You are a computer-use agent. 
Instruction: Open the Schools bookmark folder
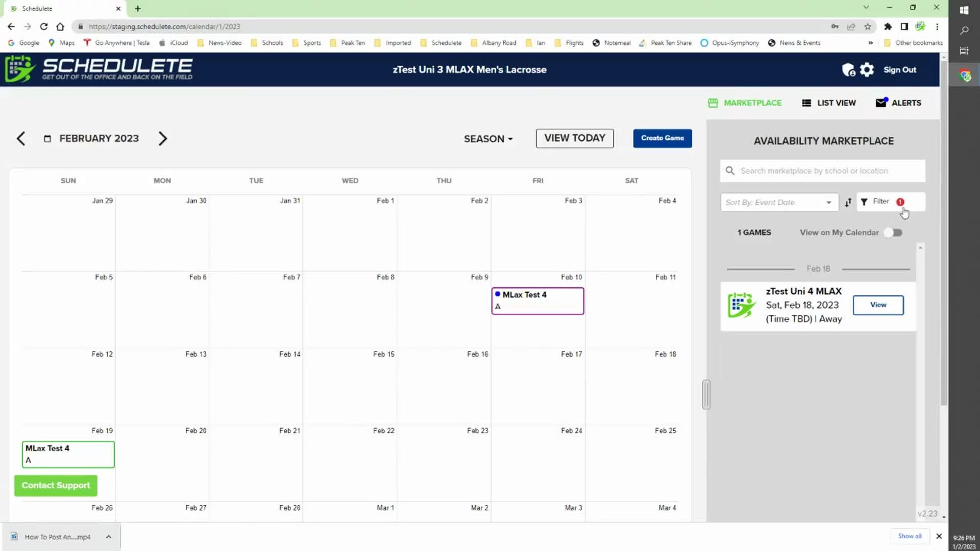267,43
